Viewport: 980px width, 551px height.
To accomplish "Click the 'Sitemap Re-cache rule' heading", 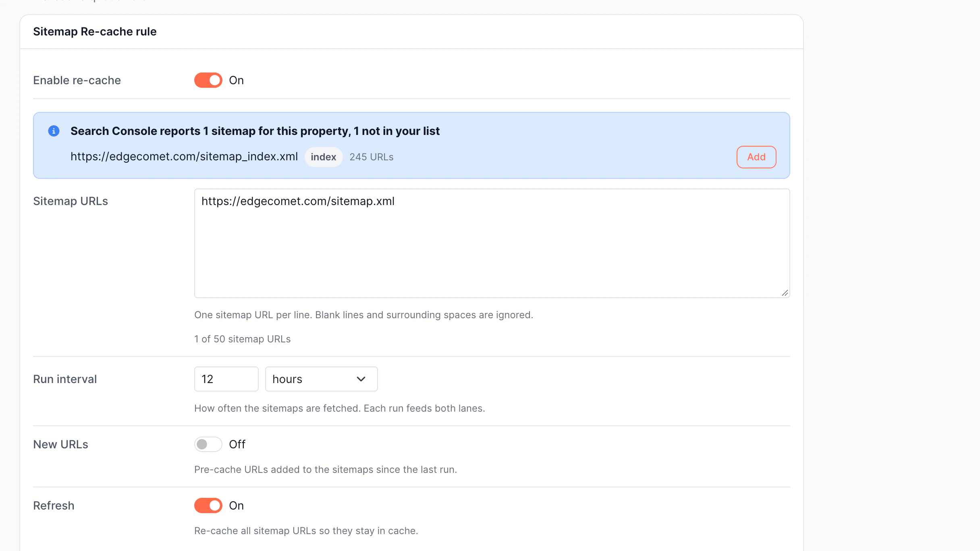I will [95, 31].
